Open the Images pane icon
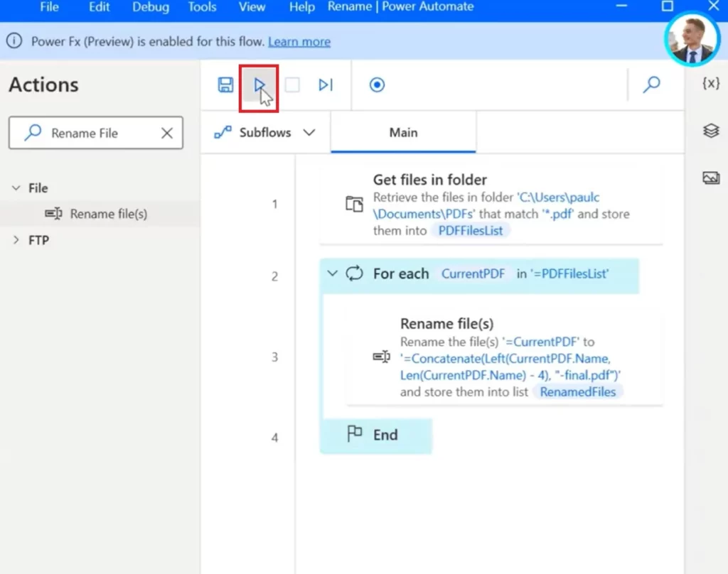Screen dimensions: 728x574 coord(711,178)
